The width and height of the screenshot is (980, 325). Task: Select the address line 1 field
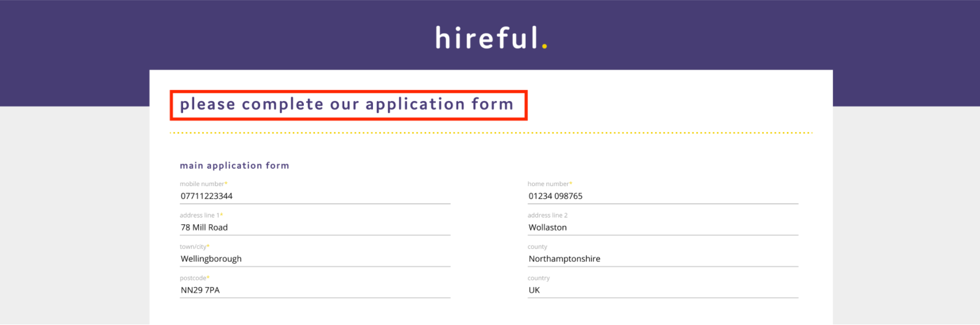tap(315, 228)
